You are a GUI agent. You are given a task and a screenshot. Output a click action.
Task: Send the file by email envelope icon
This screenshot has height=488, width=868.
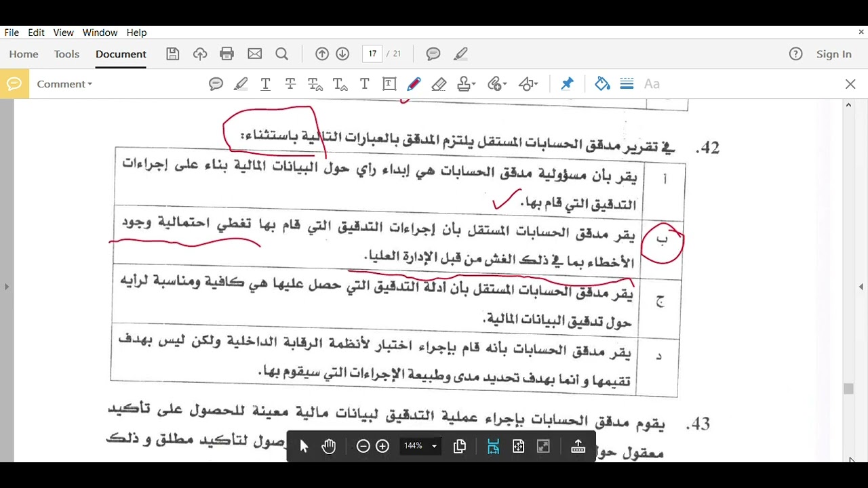click(255, 54)
